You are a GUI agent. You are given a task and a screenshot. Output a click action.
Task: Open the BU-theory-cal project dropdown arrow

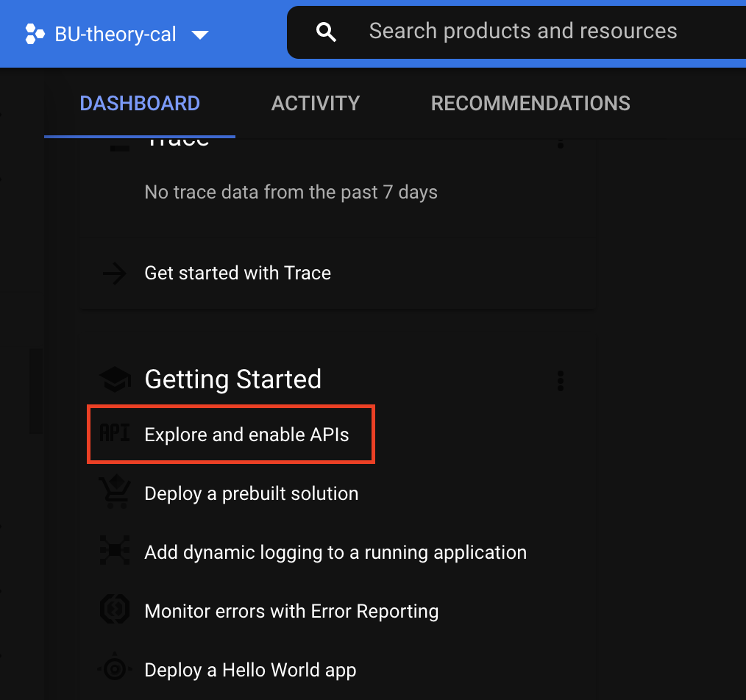(200, 35)
